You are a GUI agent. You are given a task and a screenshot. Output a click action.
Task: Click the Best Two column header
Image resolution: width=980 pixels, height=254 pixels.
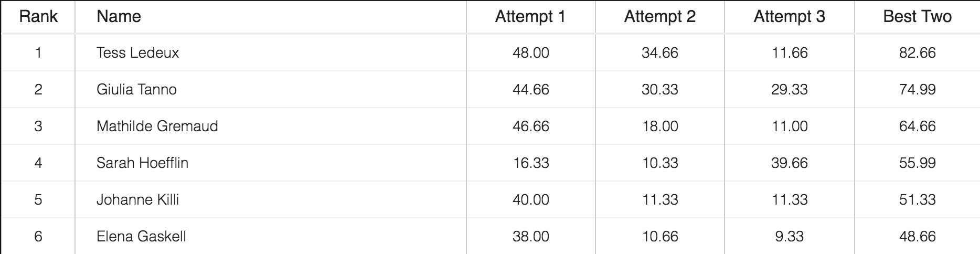[917, 17]
